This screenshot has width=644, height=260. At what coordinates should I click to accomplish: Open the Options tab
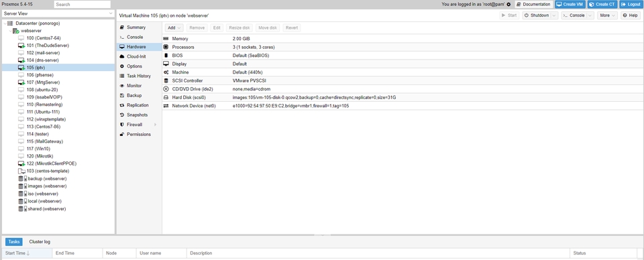(x=140, y=66)
